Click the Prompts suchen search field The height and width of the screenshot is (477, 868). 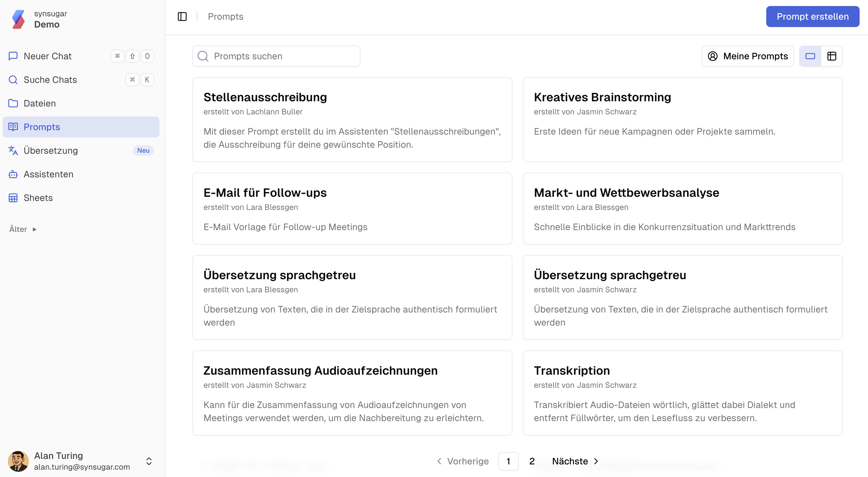tap(276, 56)
